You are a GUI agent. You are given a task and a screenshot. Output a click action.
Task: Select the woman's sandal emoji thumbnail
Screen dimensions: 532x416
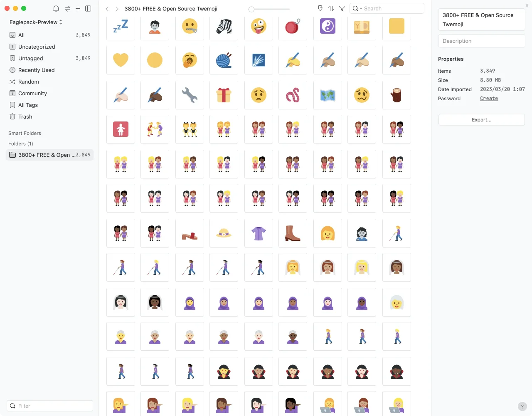(x=190, y=233)
